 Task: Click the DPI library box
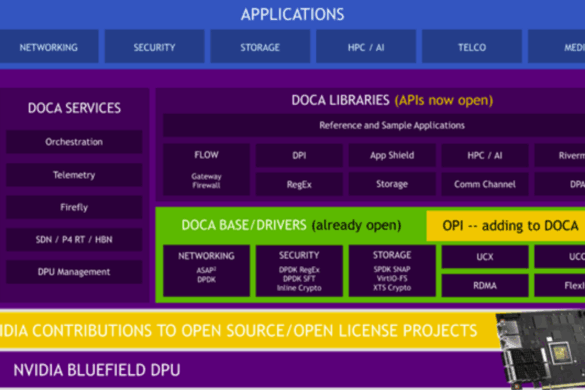299,155
